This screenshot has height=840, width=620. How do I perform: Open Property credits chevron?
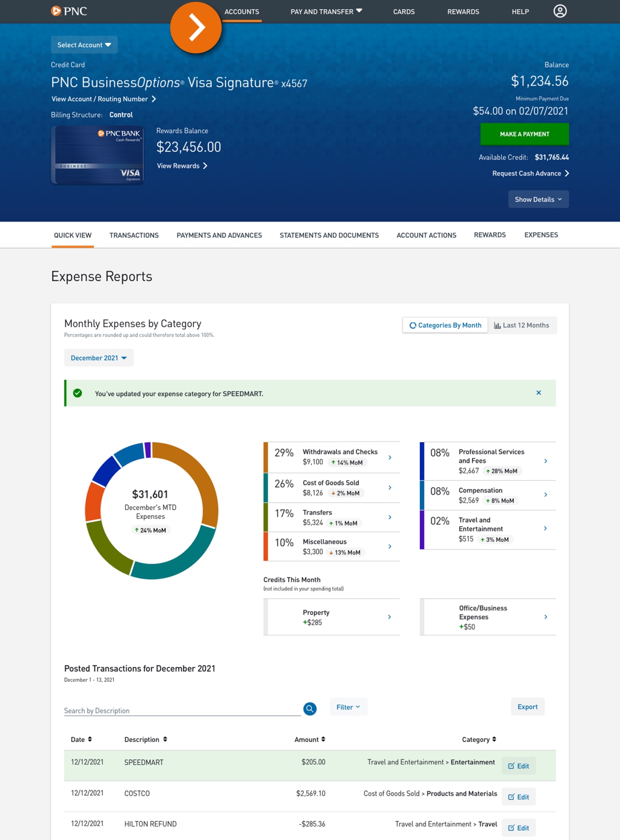coord(389,617)
